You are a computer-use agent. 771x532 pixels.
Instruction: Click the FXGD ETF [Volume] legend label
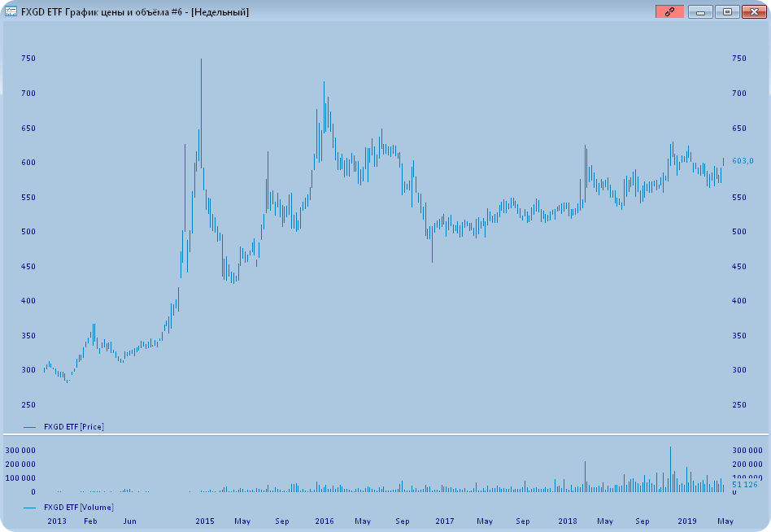(79, 507)
